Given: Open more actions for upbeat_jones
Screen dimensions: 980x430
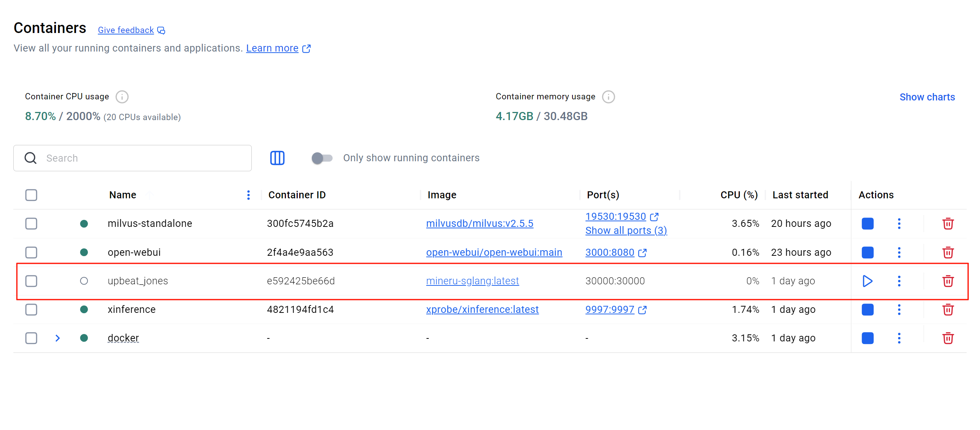Looking at the screenshot, I should point(899,281).
